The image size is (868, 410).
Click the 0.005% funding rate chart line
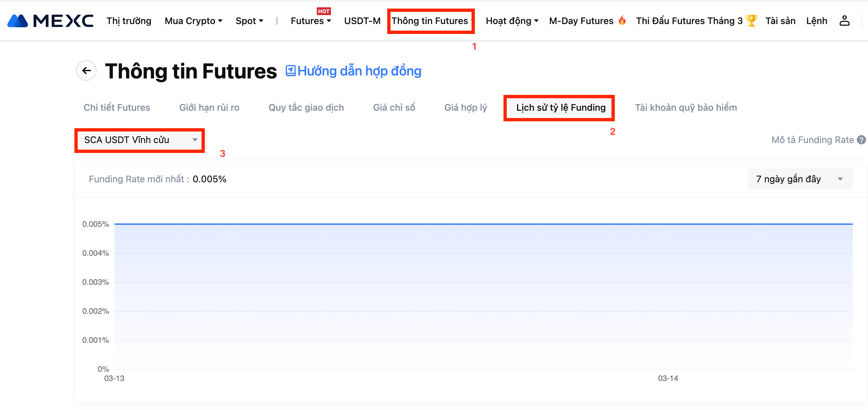tap(483, 224)
